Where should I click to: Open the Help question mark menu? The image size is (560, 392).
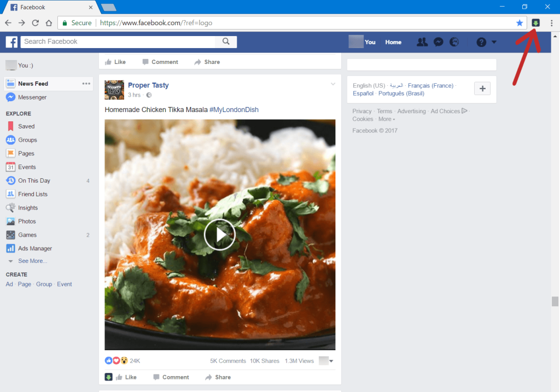(481, 42)
